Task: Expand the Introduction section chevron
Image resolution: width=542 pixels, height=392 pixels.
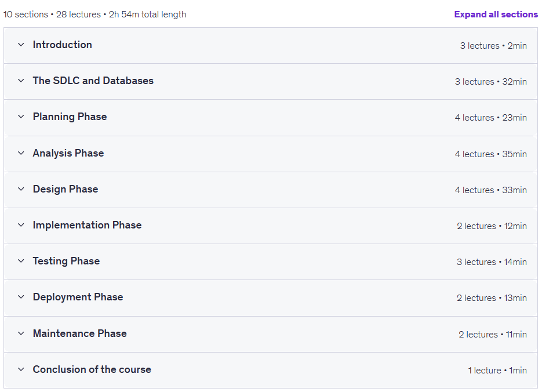Action: point(21,45)
